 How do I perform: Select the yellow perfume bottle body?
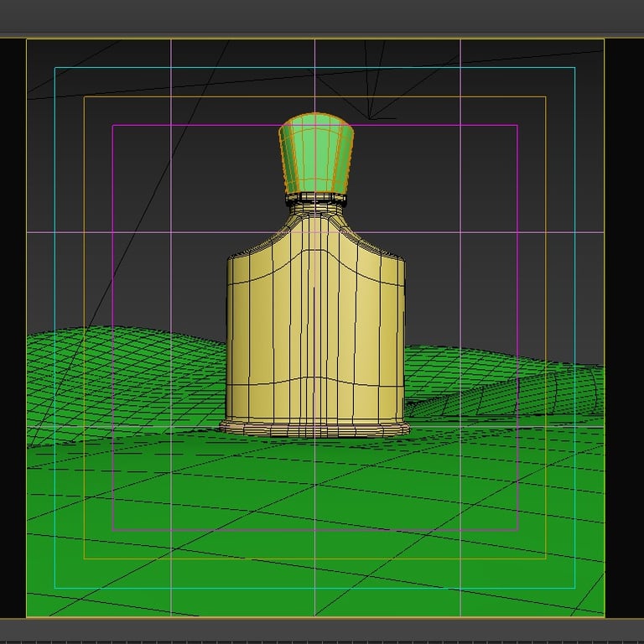pyautogui.click(x=315, y=325)
